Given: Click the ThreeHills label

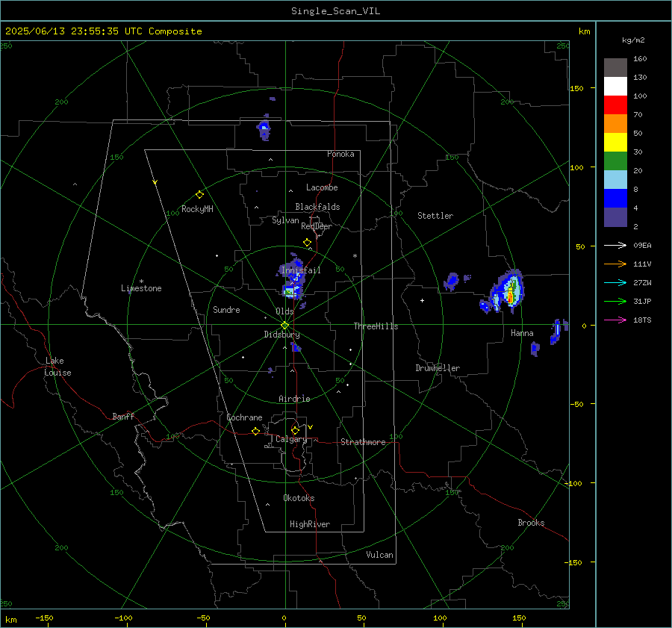Looking at the screenshot, I should pyautogui.click(x=376, y=326).
